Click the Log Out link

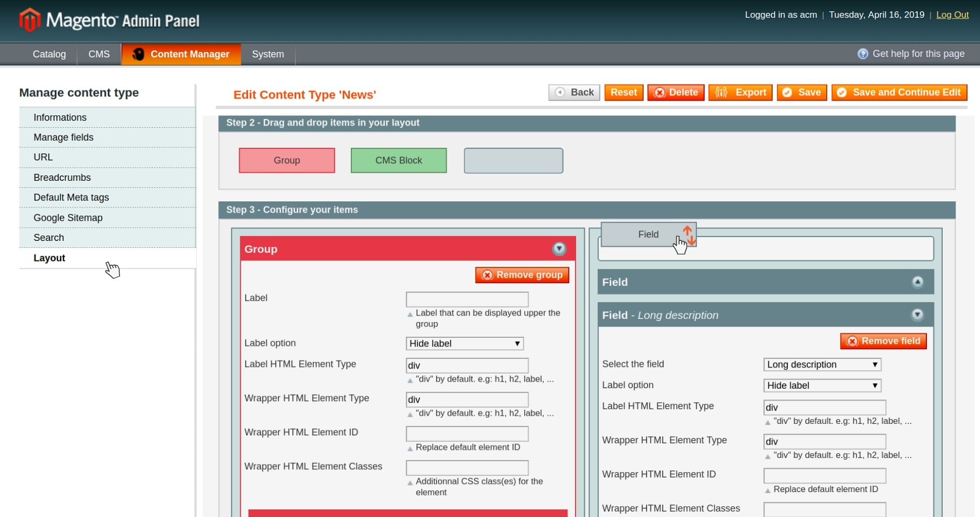(x=952, y=15)
